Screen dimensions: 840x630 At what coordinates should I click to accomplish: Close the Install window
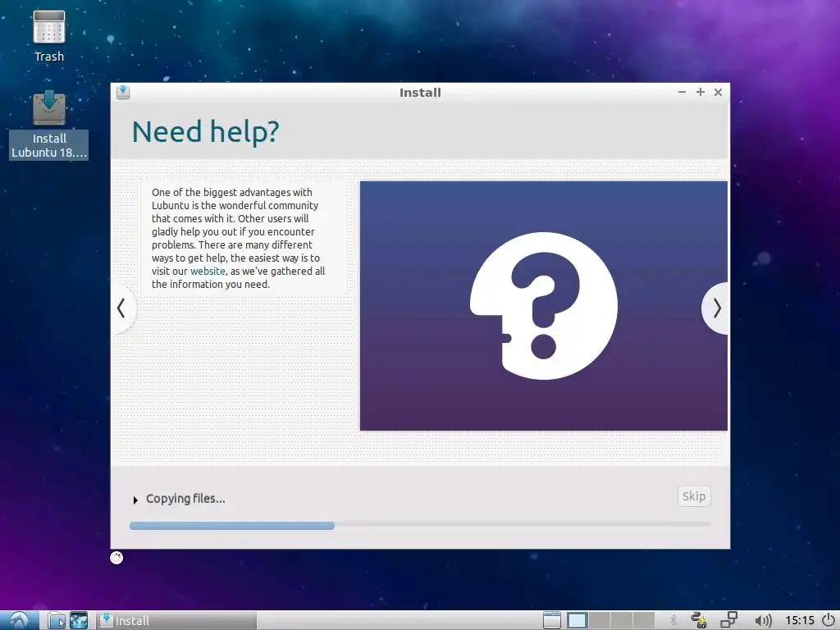coord(718,92)
